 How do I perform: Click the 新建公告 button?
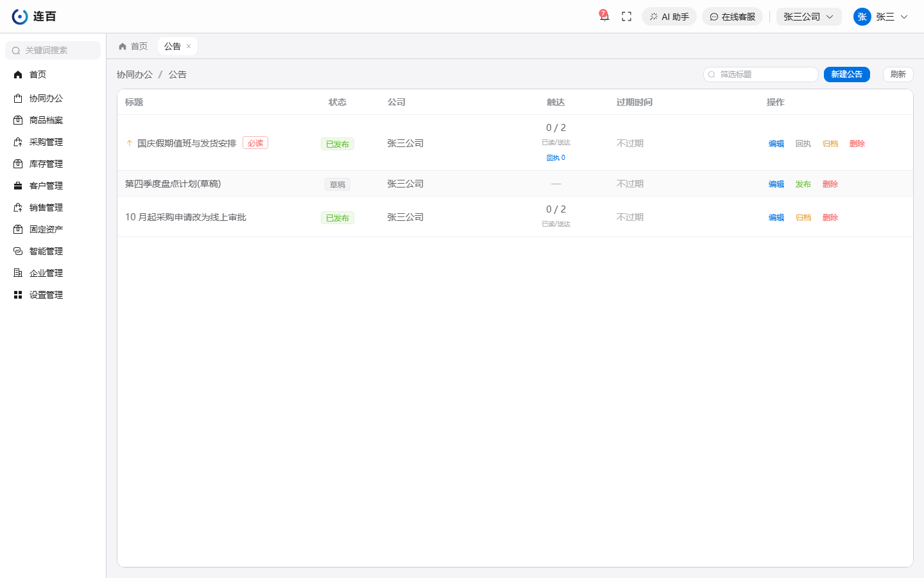pos(846,74)
